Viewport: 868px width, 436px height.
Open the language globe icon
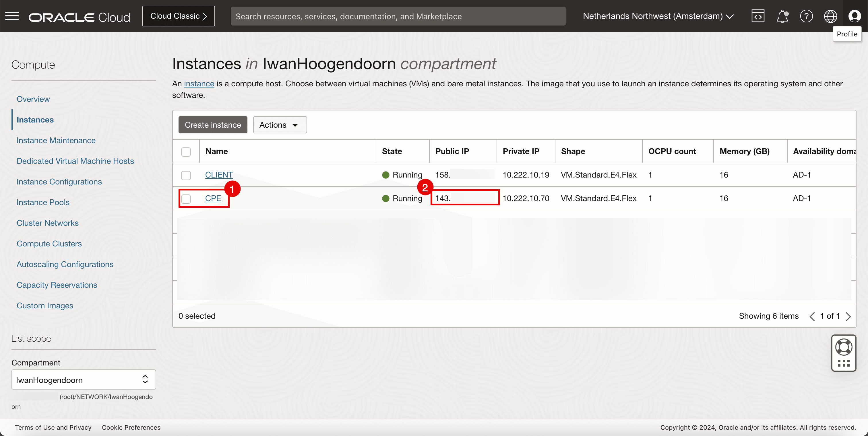[830, 16]
